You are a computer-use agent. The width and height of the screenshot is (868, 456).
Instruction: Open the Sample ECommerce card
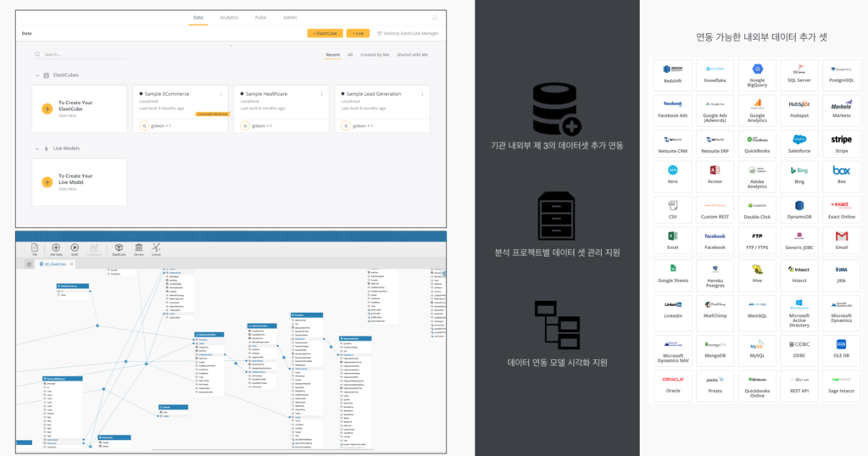tap(181, 109)
